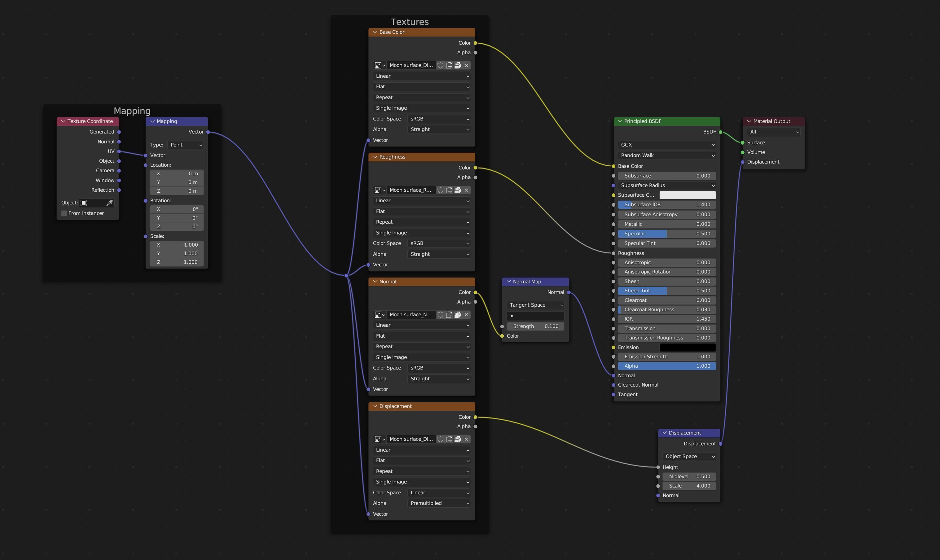The image size is (940, 560).
Task: Click packed file icon in Normal node
Action: click(x=458, y=315)
